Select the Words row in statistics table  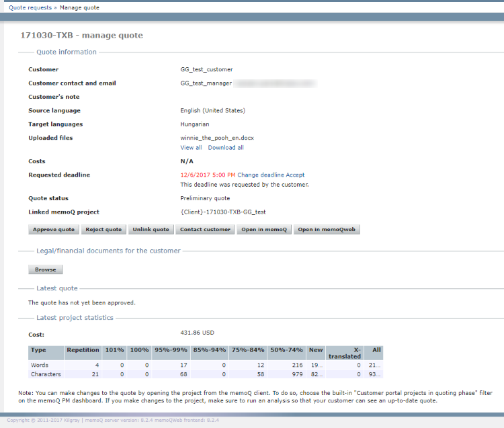[41, 365]
